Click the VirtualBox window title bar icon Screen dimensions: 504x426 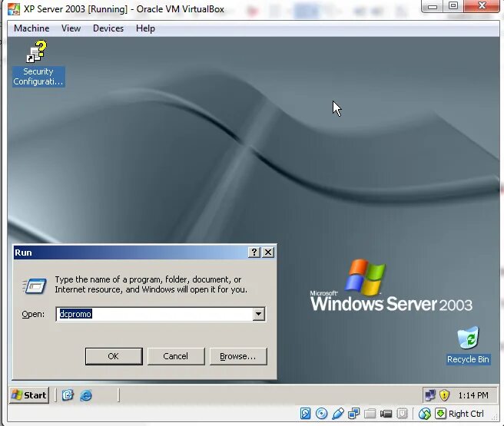(x=14, y=9)
